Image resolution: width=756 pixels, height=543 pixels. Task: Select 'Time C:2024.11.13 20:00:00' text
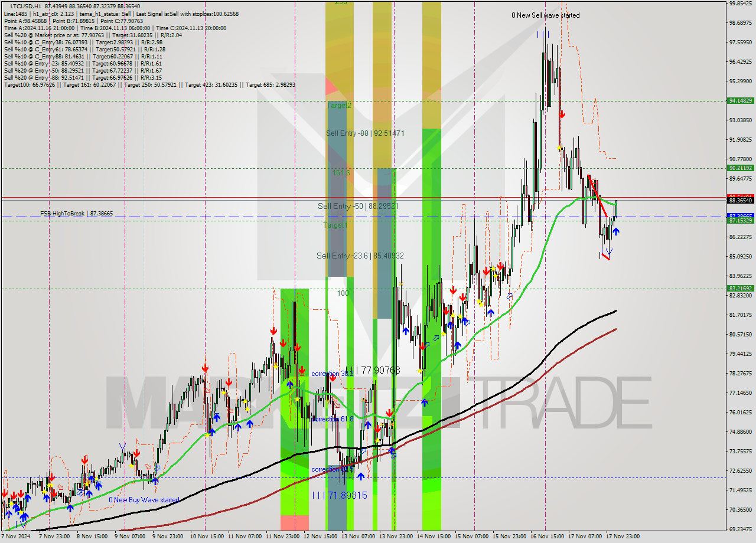coord(193,28)
